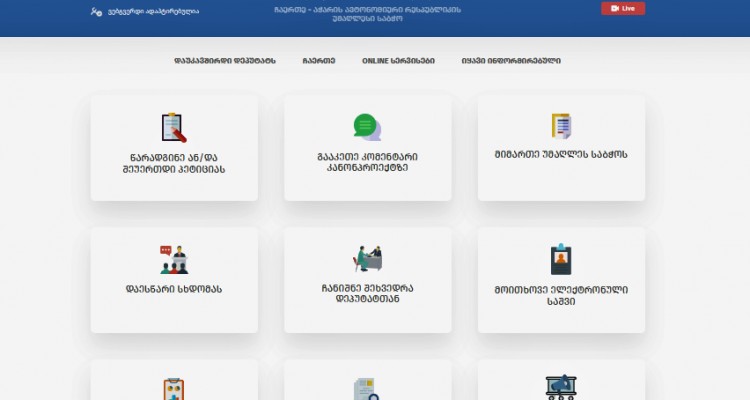Click the accessibility icon in the header
Image resolution: width=750 pixels, height=400 pixels.
(x=96, y=12)
